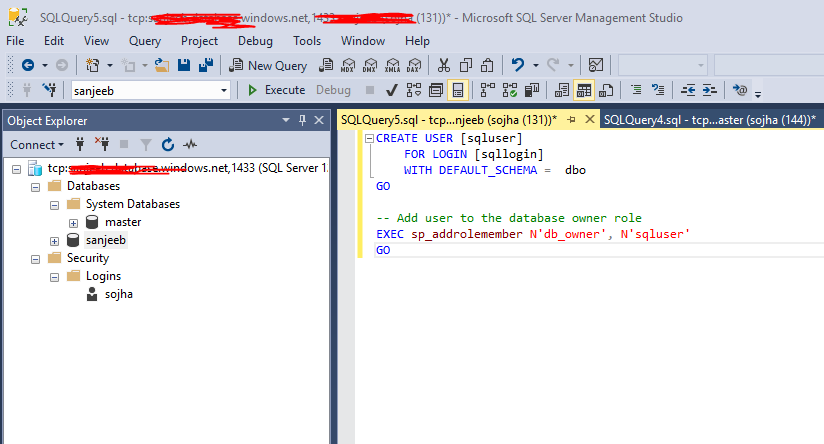Click the New Query button
Screen dimensions: 824x444
click(x=268, y=65)
